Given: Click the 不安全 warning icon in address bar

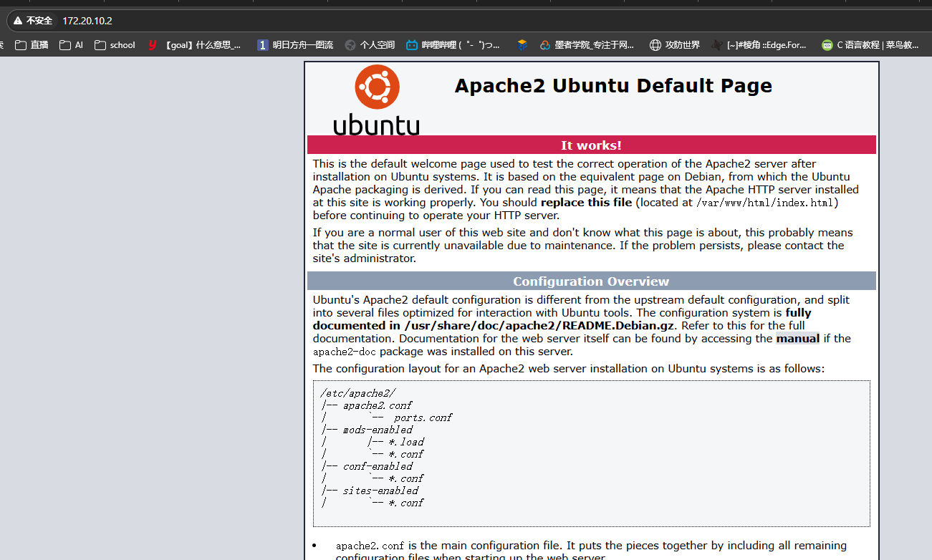Looking at the screenshot, I should point(17,21).
